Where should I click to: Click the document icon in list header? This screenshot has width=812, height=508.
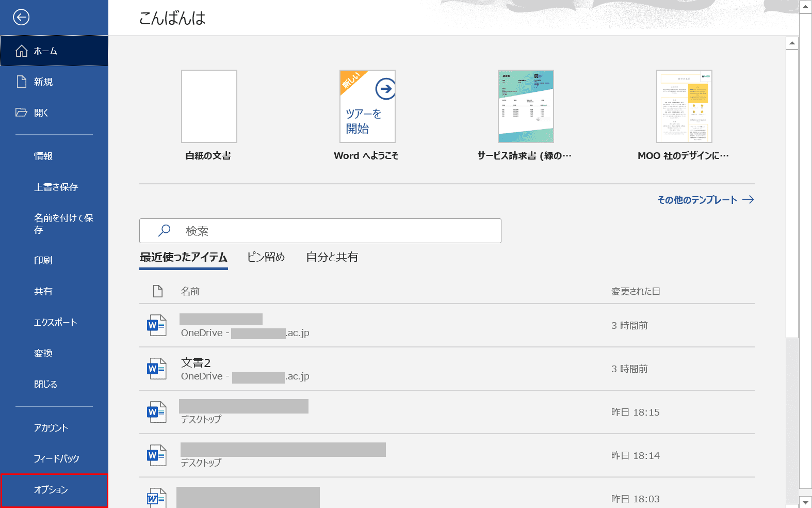pos(158,291)
